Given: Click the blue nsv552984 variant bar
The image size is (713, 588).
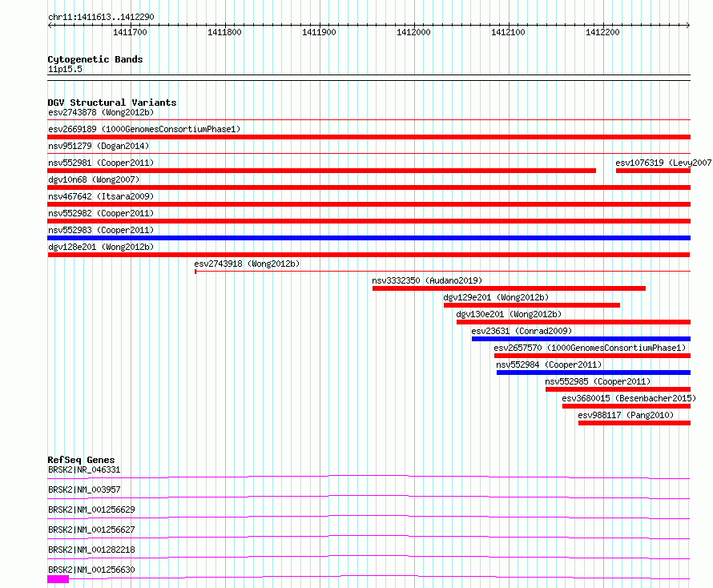Looking at the screenshot, I should click(594, 373).
